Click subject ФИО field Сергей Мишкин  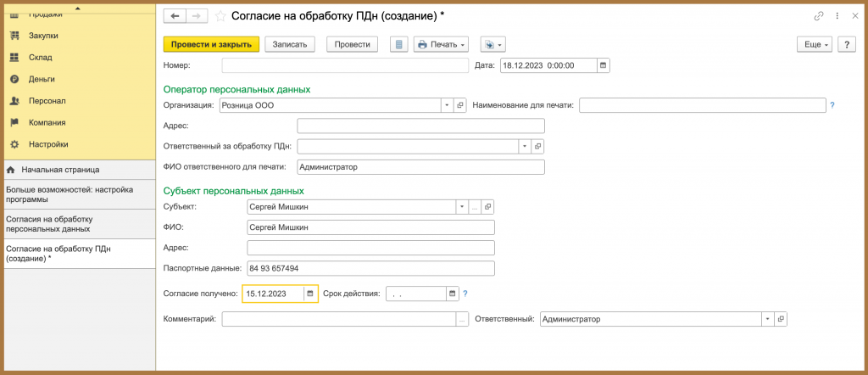[x=370, y=227]
